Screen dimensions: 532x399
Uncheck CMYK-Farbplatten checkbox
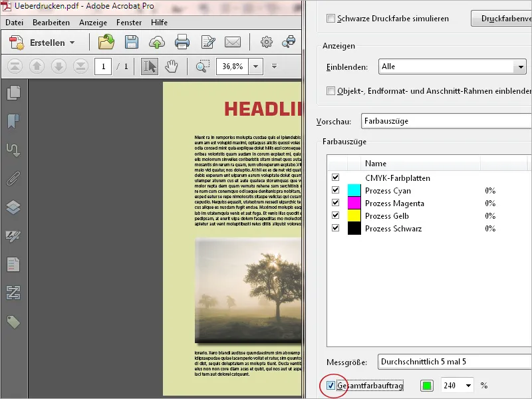pyautogui.click(x=335, y=177)
